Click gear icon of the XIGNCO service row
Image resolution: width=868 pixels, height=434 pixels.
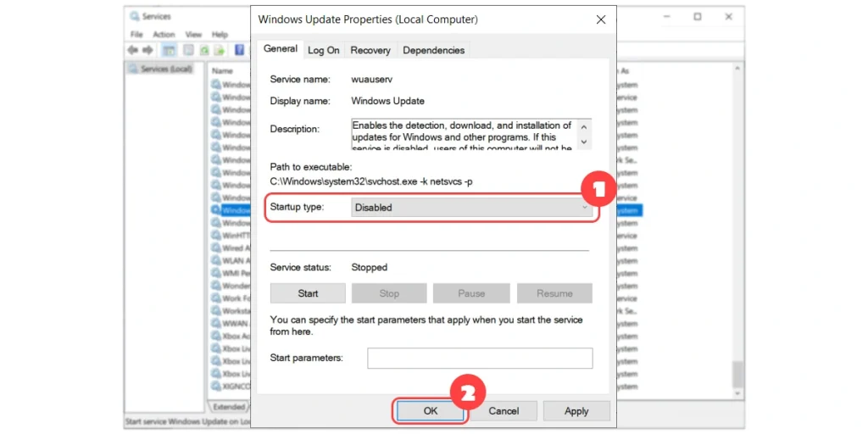[216, 386]
